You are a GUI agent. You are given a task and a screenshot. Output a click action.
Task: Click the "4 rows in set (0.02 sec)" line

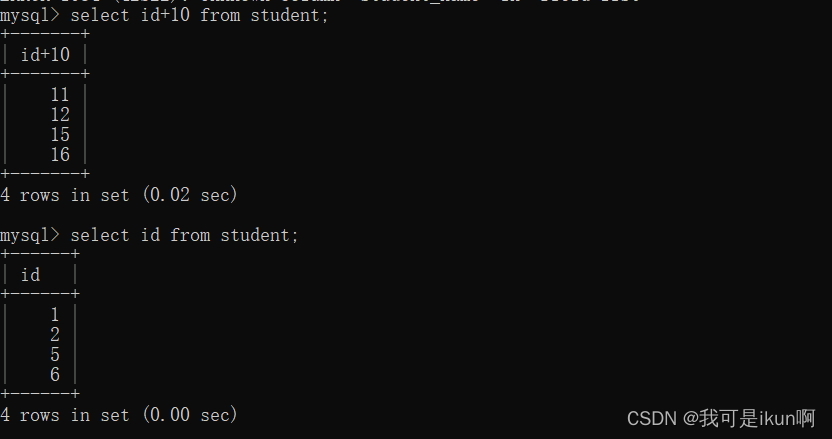[119, 195]
